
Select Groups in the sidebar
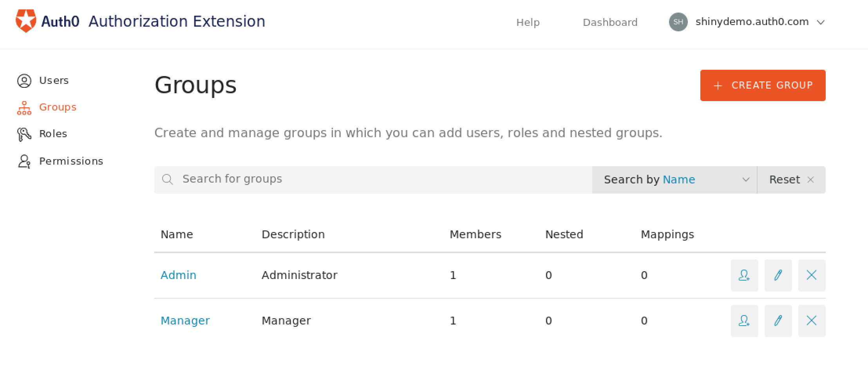58,107
